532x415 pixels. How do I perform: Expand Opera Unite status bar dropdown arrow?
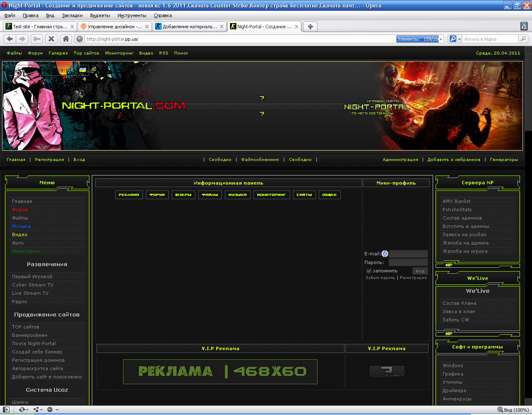tap(42, 410)
